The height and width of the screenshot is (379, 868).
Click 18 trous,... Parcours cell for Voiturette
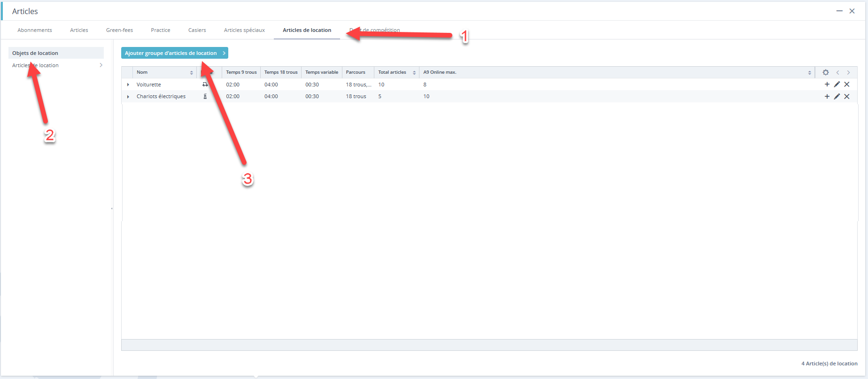(358, 85)
